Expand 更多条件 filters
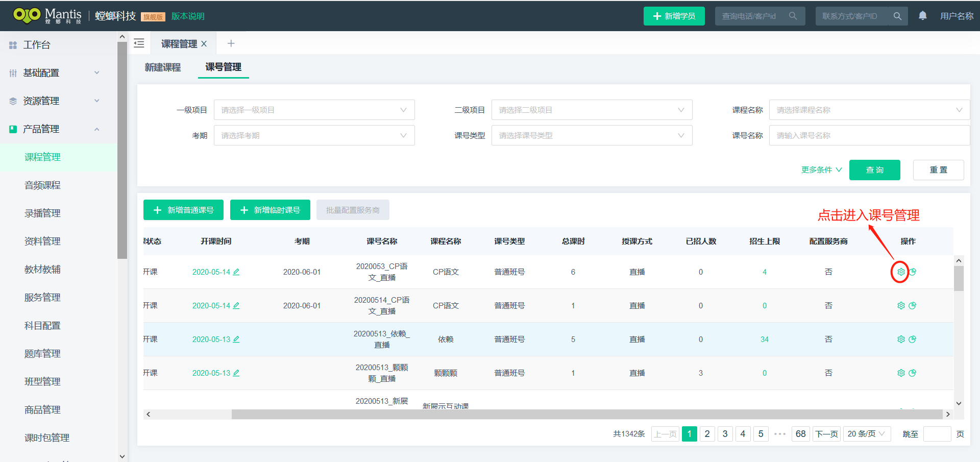This screenshot has width=980, height=462. tap(821, 170)
